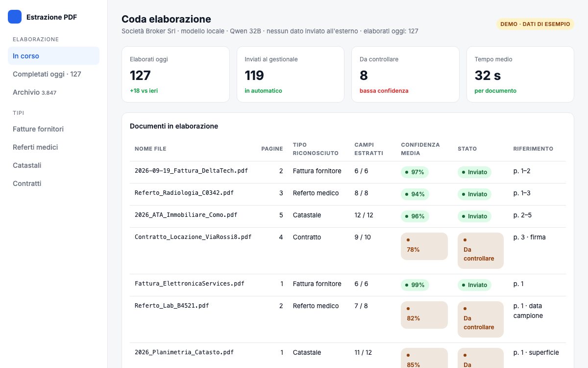Viewport: 588px width, 368px height.
Task: Click the 9 / 10 extracted fields cell
Action: [363, 237]
